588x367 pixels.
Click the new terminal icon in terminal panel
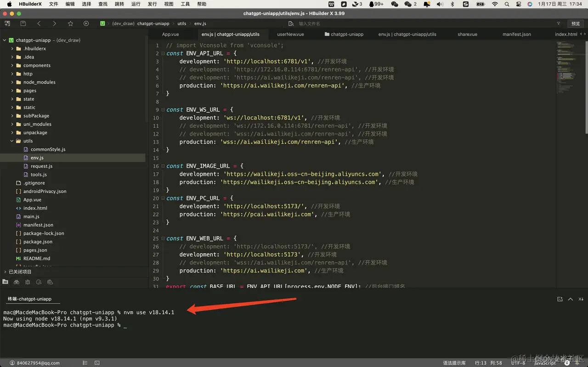click(x=560, y=299)
